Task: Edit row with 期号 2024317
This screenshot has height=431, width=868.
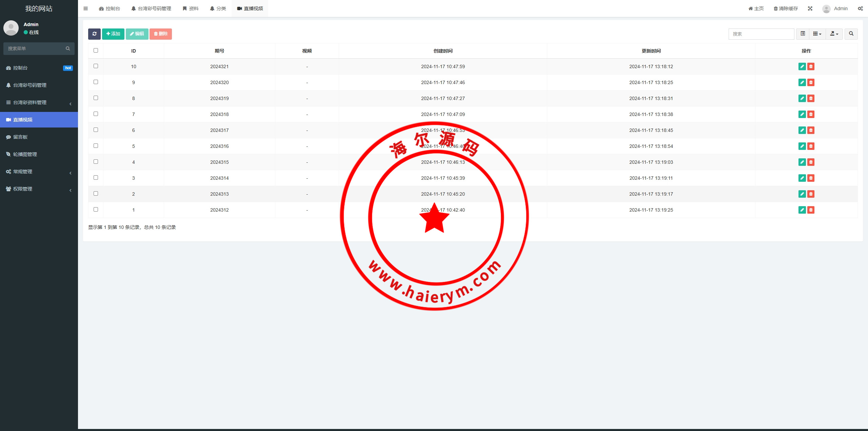Action: (802, 130)
